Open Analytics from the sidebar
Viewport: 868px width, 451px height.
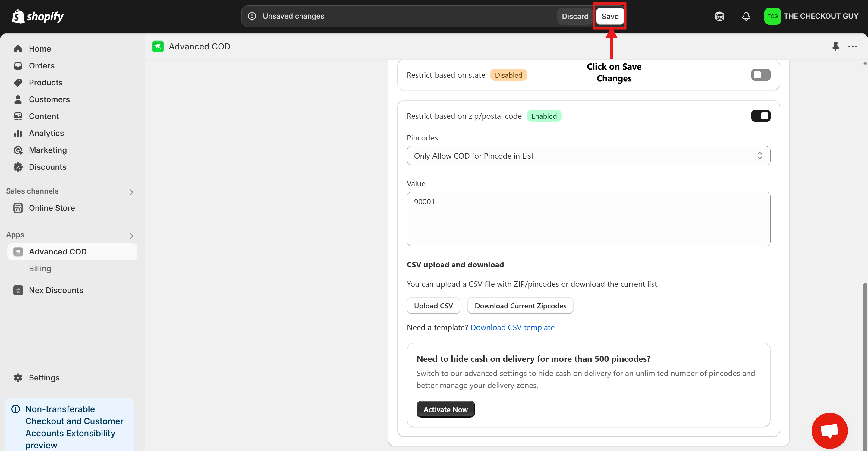tap(46, 133)
